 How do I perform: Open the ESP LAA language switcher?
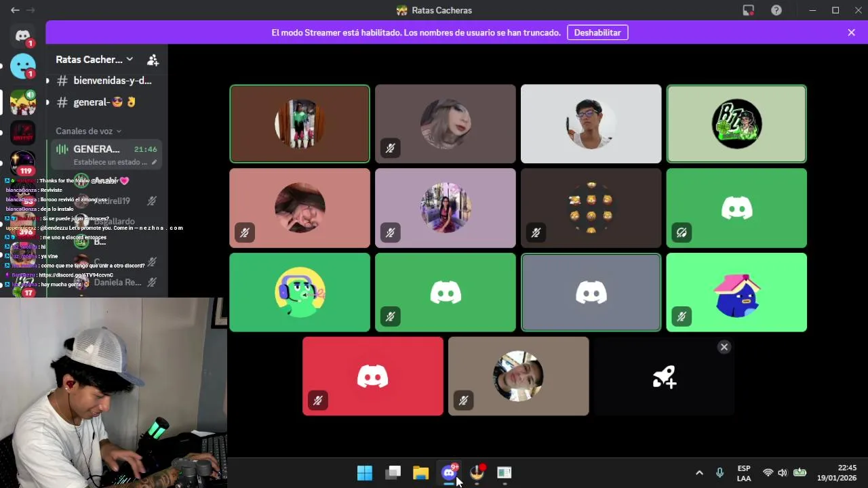click(744, 473)
